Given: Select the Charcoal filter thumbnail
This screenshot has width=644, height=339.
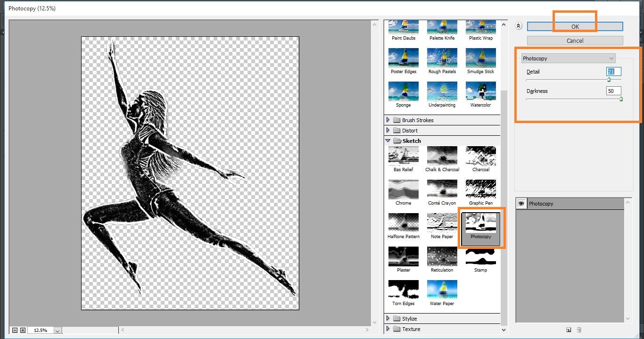Looking at the screenshot, I should click(480, 156).
